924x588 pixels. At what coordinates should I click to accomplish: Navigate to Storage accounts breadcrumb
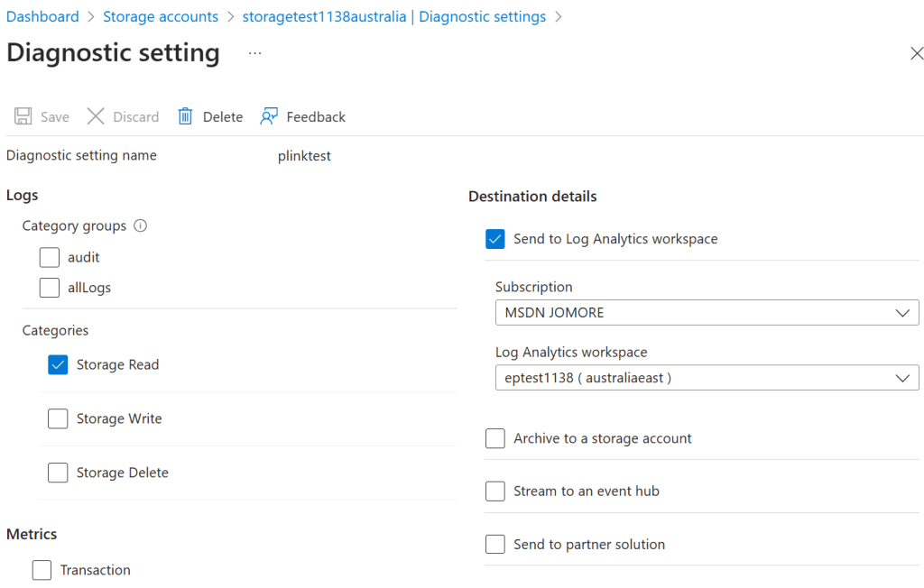point(161,16)
